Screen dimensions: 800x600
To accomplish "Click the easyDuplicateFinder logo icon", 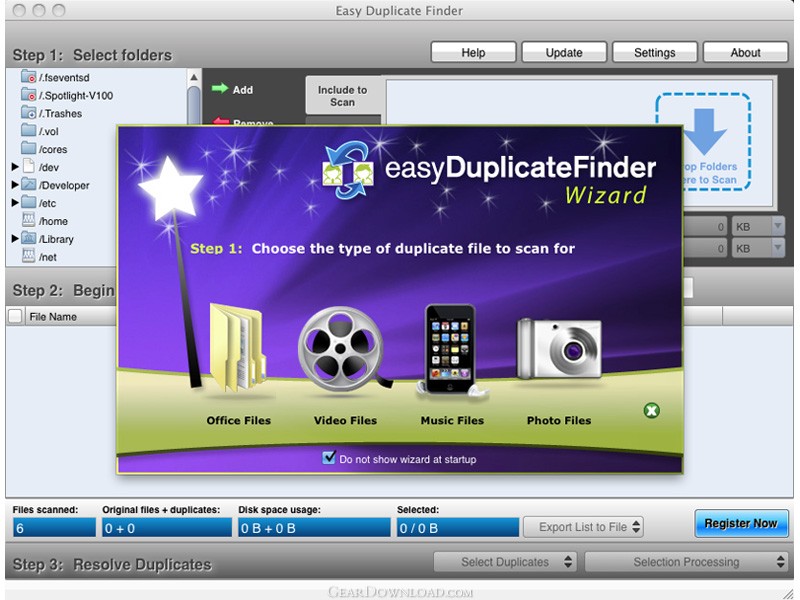I will tap(347, 169).
